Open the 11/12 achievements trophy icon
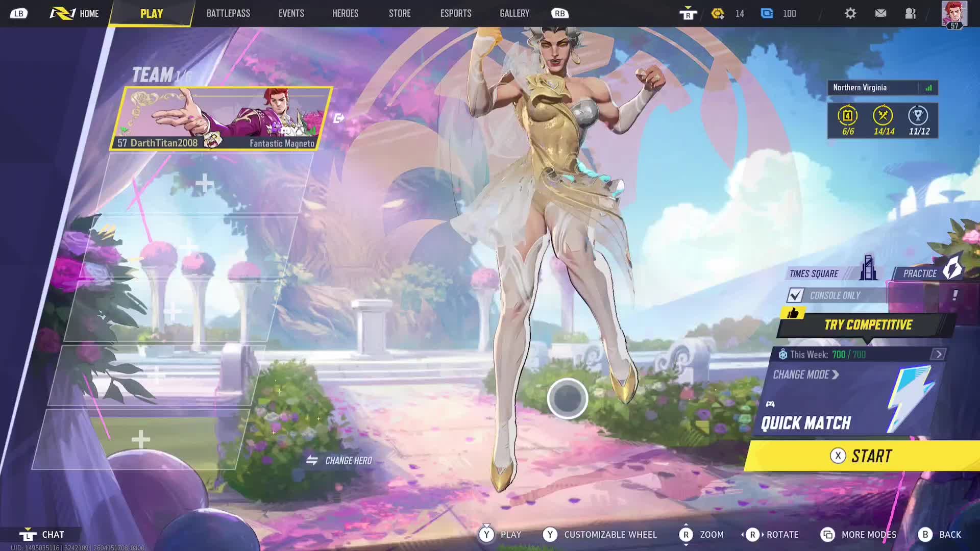Viewport: 980px width, 551px height. 919,121
